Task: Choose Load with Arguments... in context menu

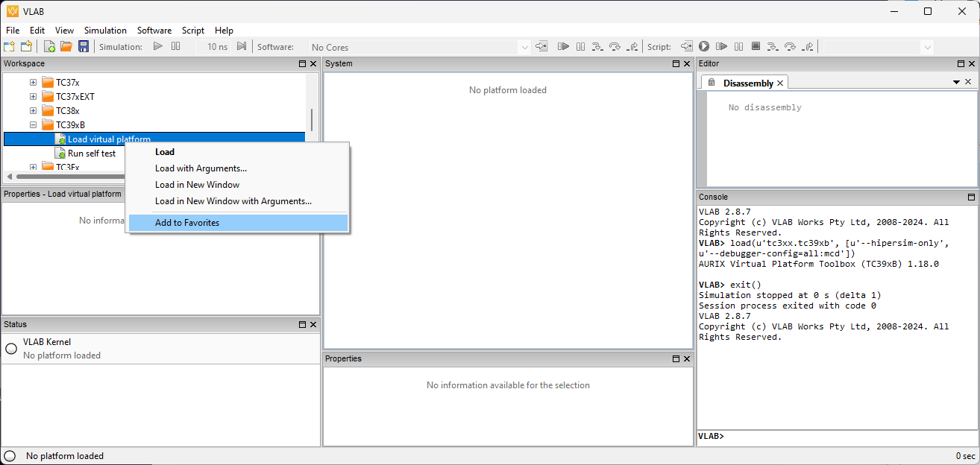Action: point(238,168)
